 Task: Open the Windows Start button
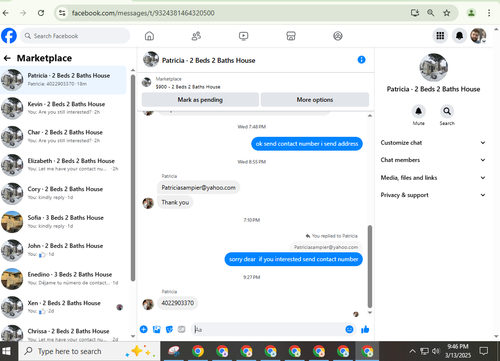click(7, 351)
